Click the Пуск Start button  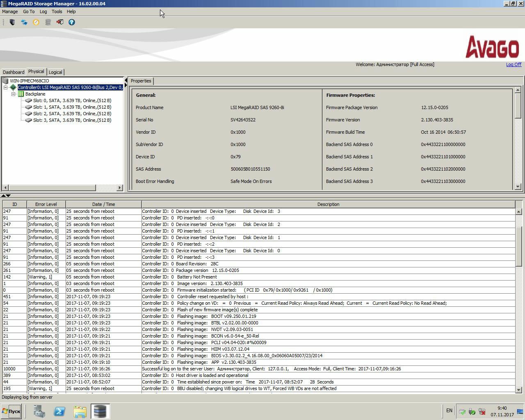[11, 411]
